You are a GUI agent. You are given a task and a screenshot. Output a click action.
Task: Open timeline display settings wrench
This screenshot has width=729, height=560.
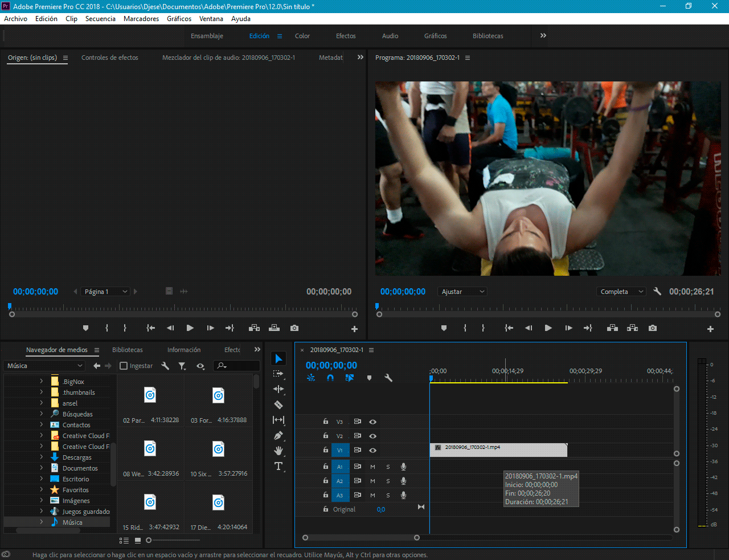tap(388, 378)
